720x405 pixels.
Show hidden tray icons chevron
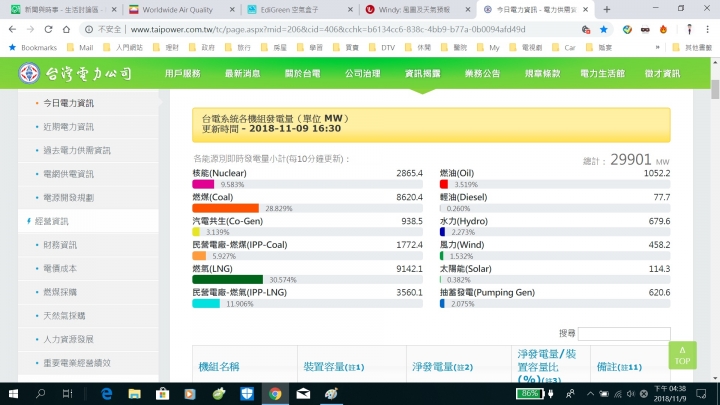click(x=591, y=394)
